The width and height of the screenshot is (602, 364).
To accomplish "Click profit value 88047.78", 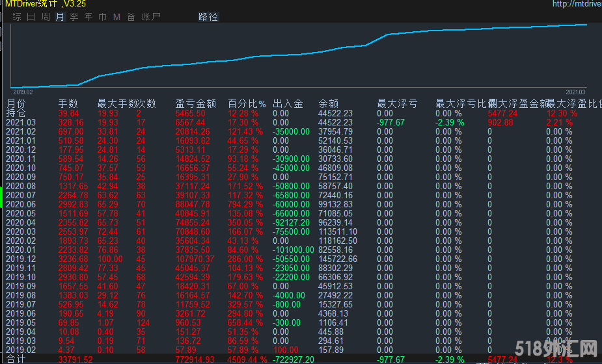I will coord(193,205).
